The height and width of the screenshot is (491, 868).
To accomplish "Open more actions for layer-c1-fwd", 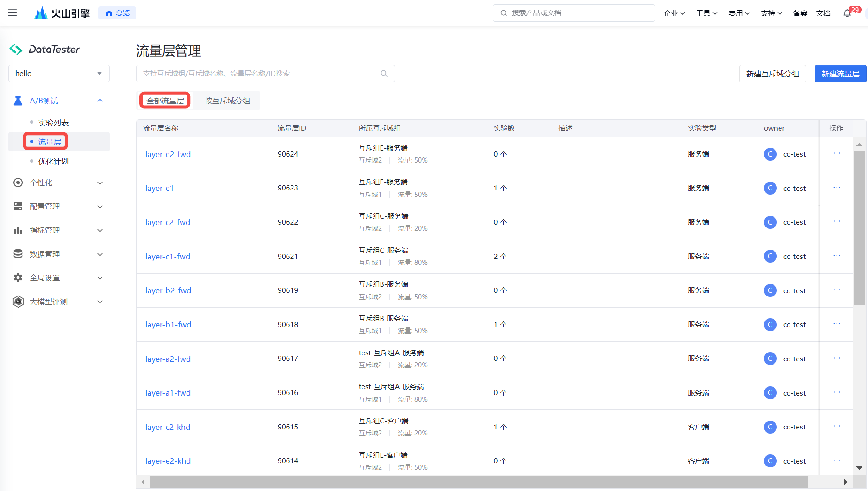I will 837,256.
